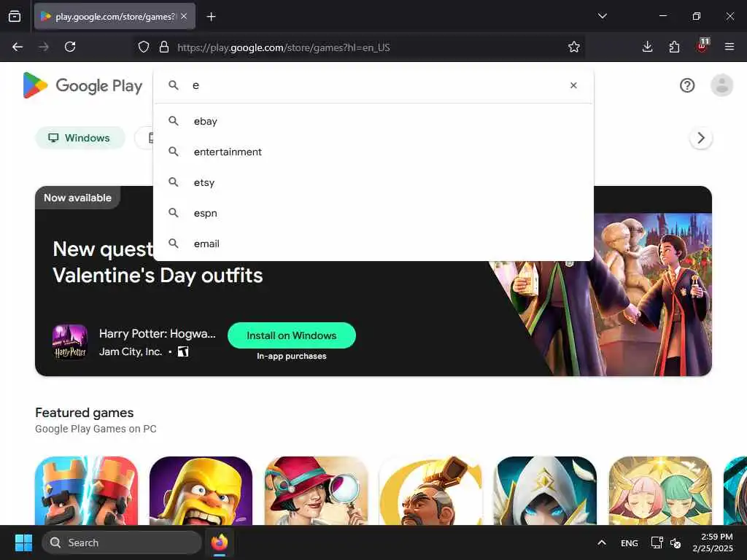Click the search magnifier icon in field

click(x=174, y=85)
